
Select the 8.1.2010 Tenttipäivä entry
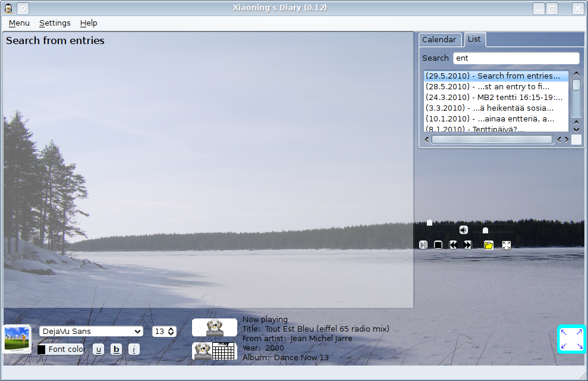pyautogui.click(x=496, y=129)
